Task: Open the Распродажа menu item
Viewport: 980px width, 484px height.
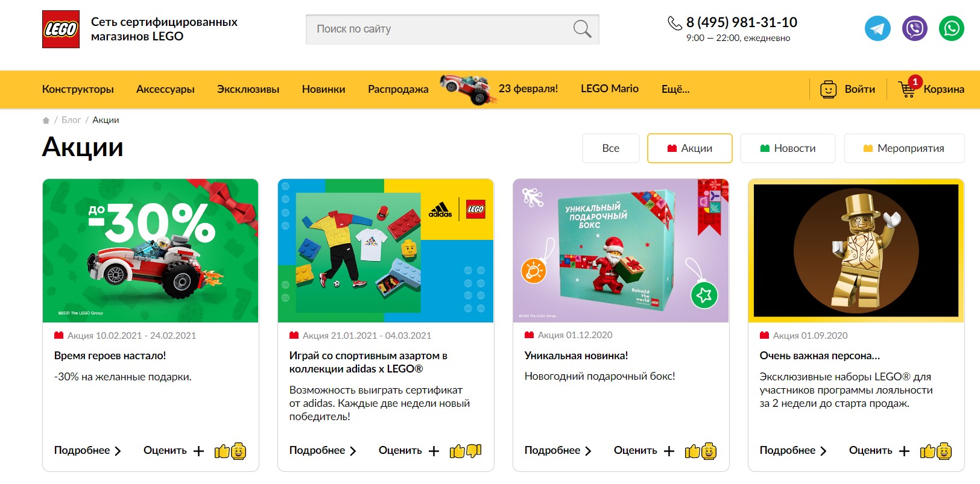Action: (398, 89)
